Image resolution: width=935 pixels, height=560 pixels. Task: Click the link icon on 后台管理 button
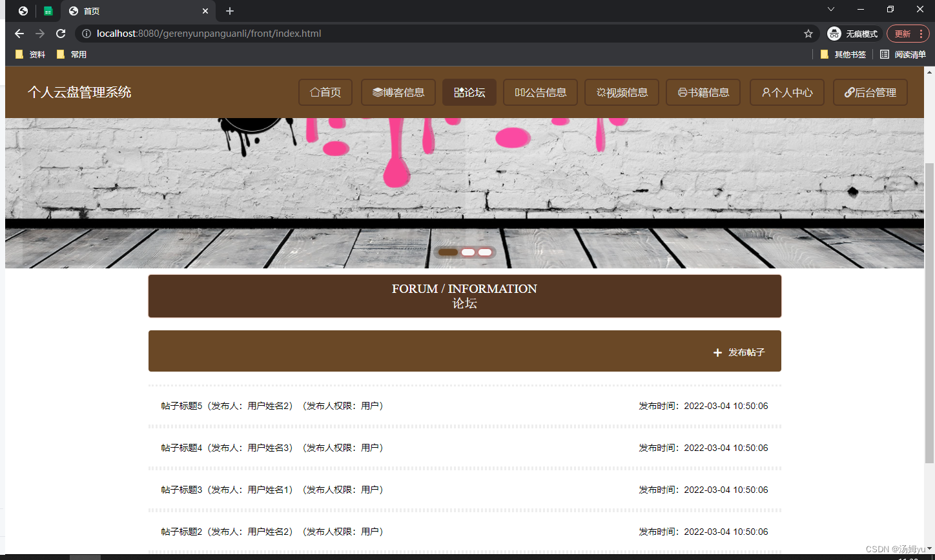849,92
